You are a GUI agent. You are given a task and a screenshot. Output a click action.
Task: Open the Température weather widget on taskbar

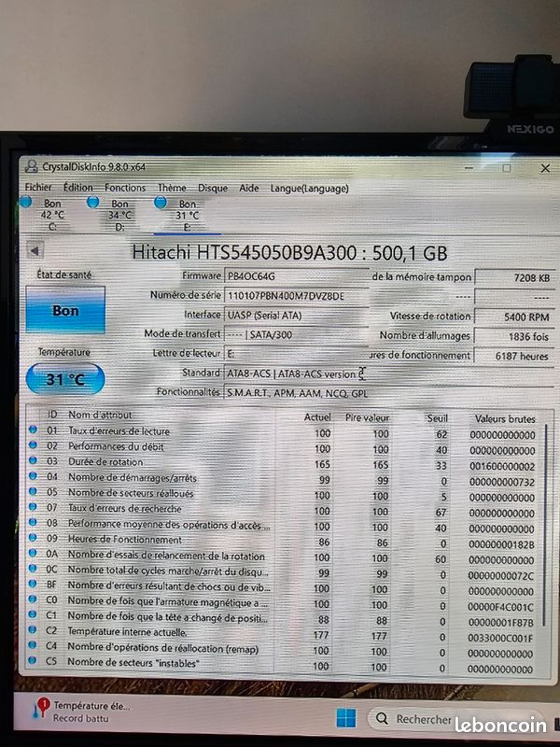pyautogui.click(x=81, y=712)
